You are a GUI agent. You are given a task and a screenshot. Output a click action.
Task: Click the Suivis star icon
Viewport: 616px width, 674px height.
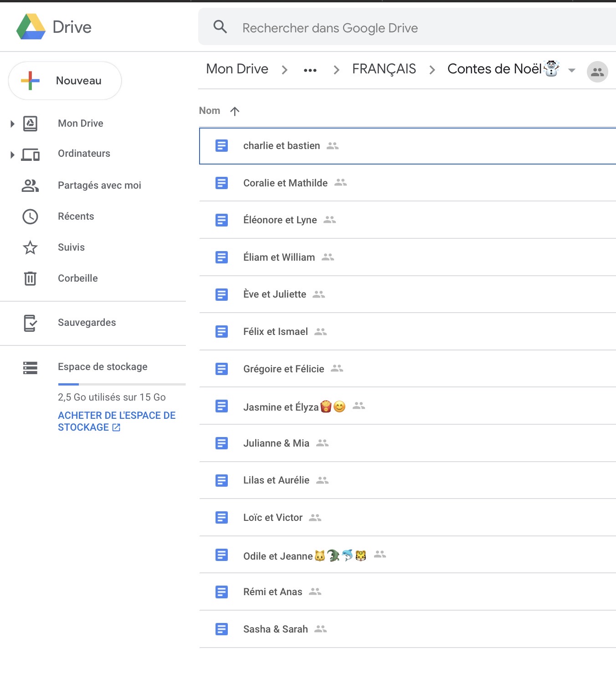point(30,247)
